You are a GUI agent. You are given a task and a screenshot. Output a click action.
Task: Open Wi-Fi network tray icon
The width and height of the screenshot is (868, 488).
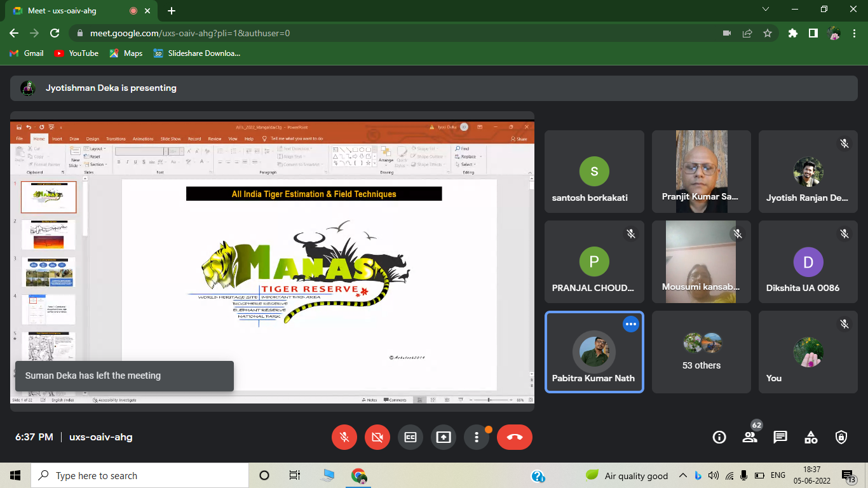[x=729, y=475]
